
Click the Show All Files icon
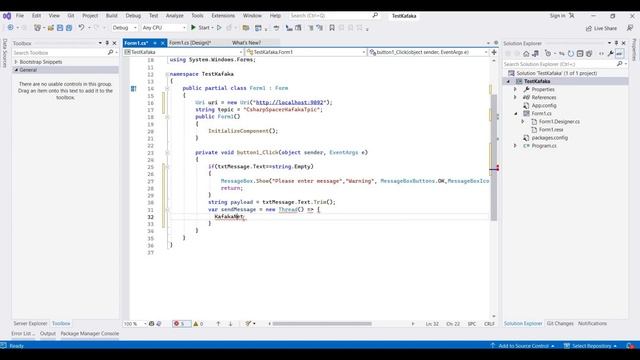[589, 53]
